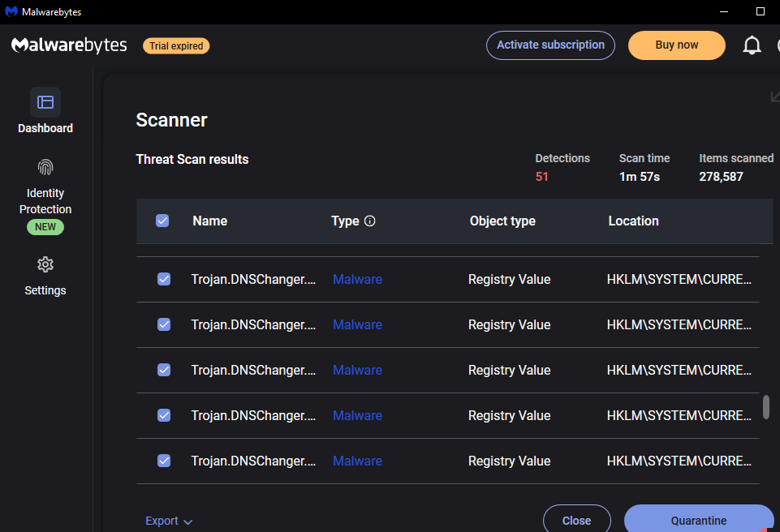This screenshot has height=532, width=780.
Task: Click the Trial expired badge
Action: (176, 45)
